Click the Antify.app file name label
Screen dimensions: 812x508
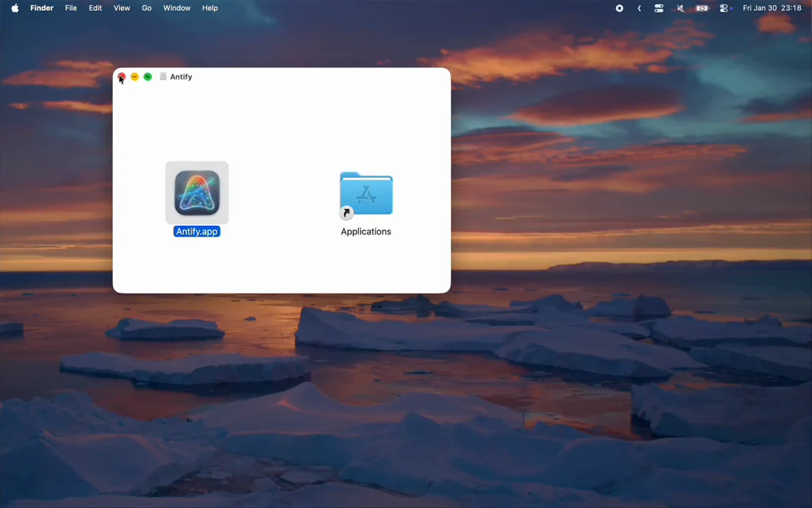tap(197, 232)
